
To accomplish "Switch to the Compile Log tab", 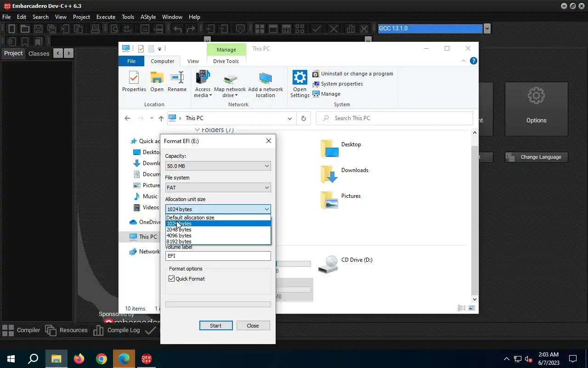I will [117, 330].
